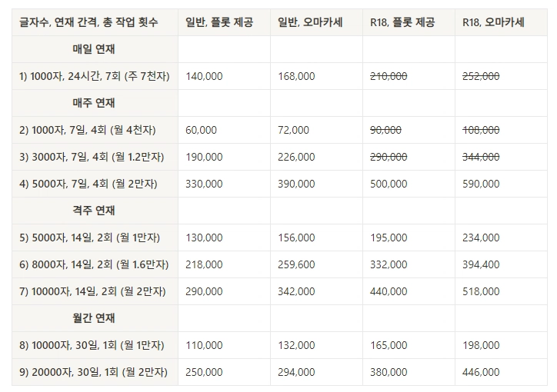Click row '9) 20000자, 30일, 1회' label
The height and width of the screenshot is (392, 557).
(x=92, y=372)
